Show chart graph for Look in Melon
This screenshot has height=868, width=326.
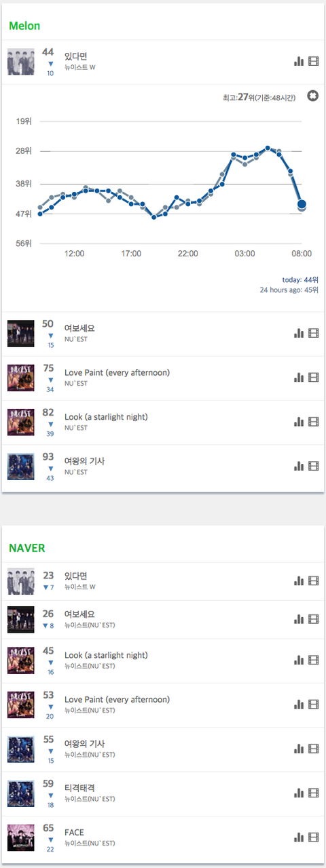[x=299, y=422]
